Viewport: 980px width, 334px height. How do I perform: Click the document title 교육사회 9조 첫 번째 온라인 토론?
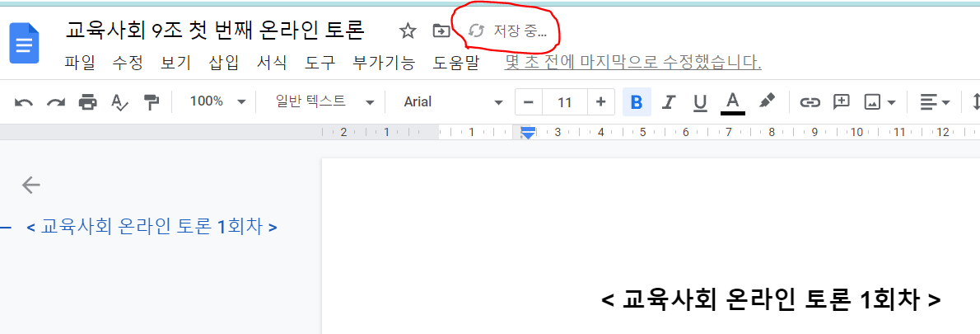[215, 30]
